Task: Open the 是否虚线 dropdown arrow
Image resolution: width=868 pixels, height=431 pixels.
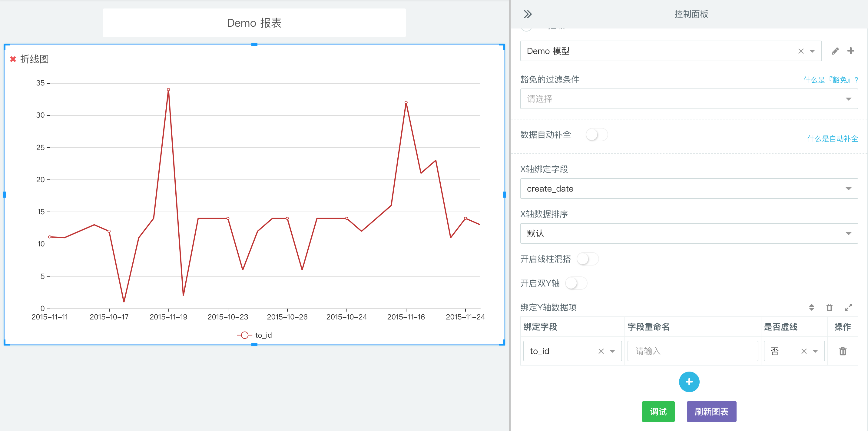Action: (815, 351)
